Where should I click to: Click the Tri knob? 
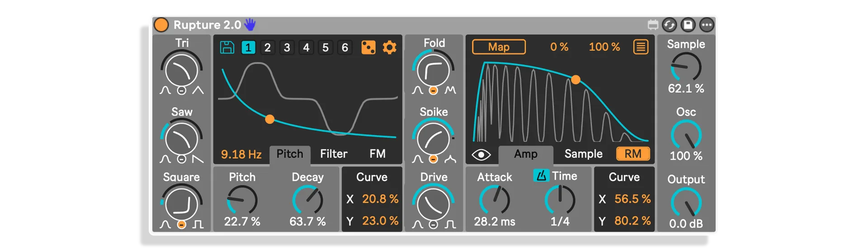[x=181, y=70]
